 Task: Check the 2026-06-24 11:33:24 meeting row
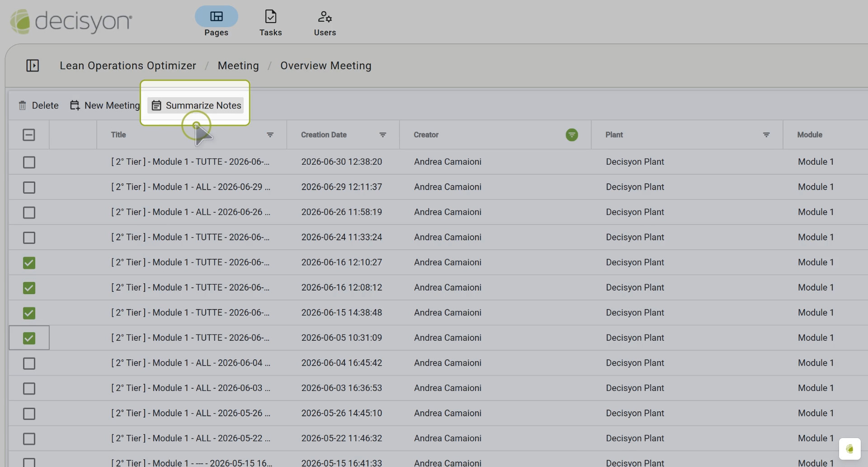pos(29,238)
